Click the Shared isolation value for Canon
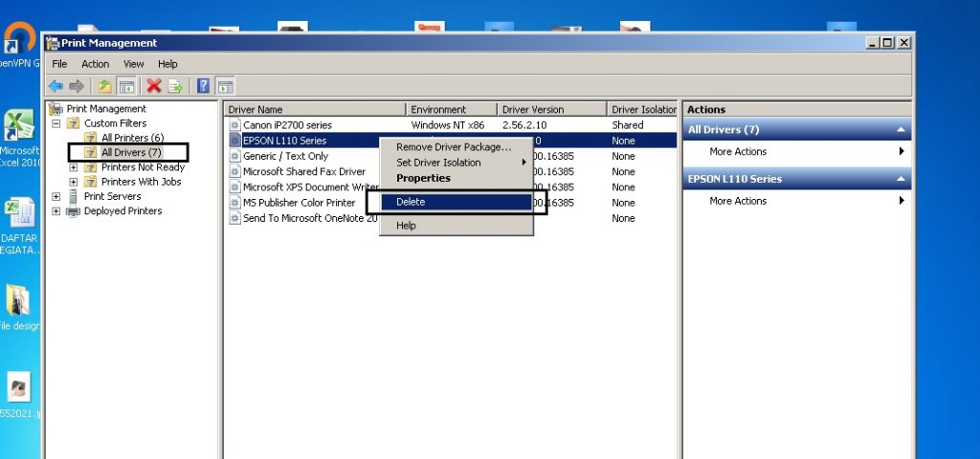980x459 pixels. coord(628,125)
